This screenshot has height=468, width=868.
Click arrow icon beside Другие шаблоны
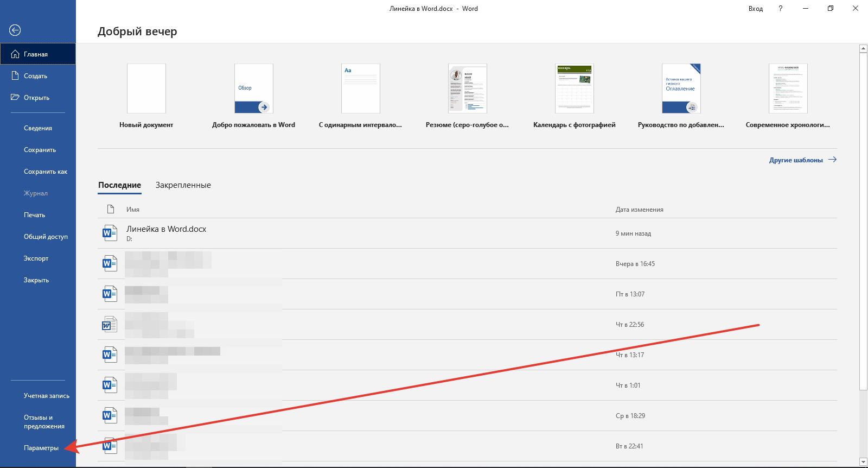pos(832,160)
